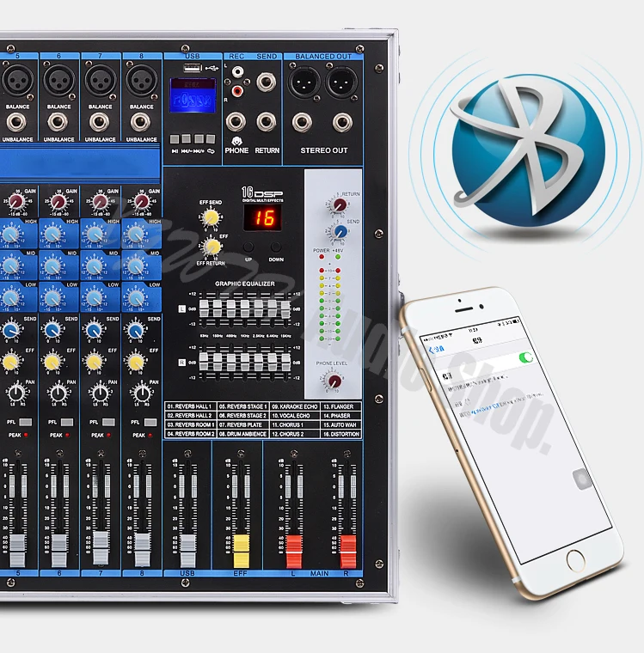Click the yellow EFF fader
Image resolution: width=644 pixels, height=653 pixels.
pyautogui.click(x=242, y=552)
